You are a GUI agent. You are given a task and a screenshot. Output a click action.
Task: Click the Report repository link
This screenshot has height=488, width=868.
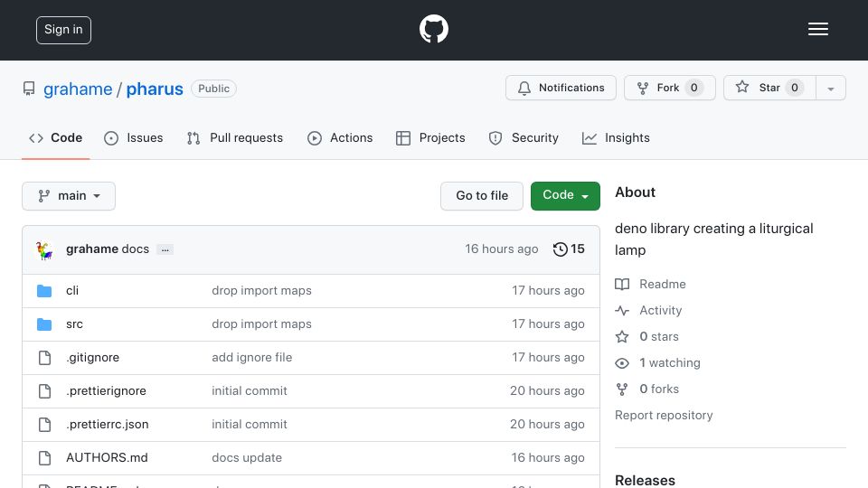(664, 415)
